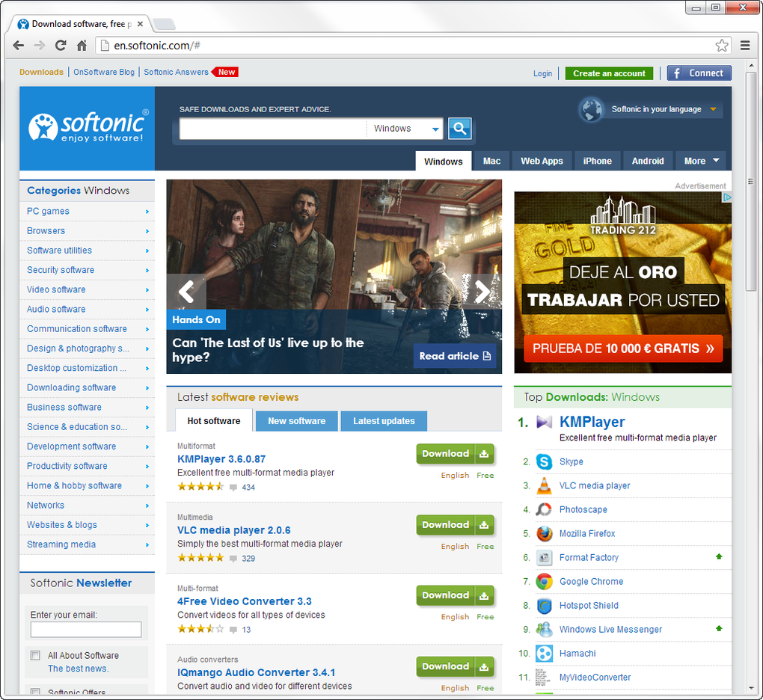
Task: Tick the All About Software checkbox
Action: 35,655
